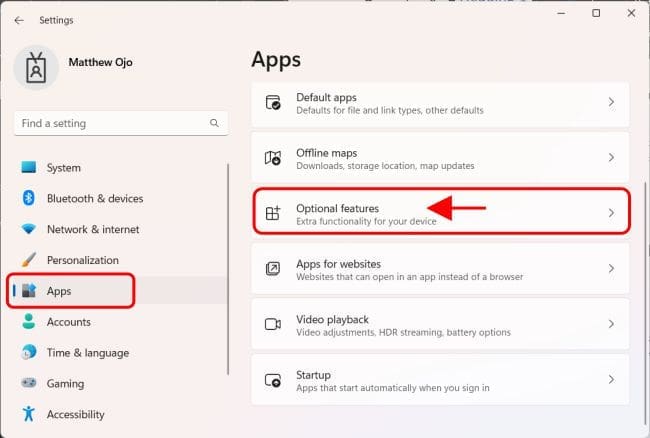Expand Default apps via its chevron

[x=611, y=102]
